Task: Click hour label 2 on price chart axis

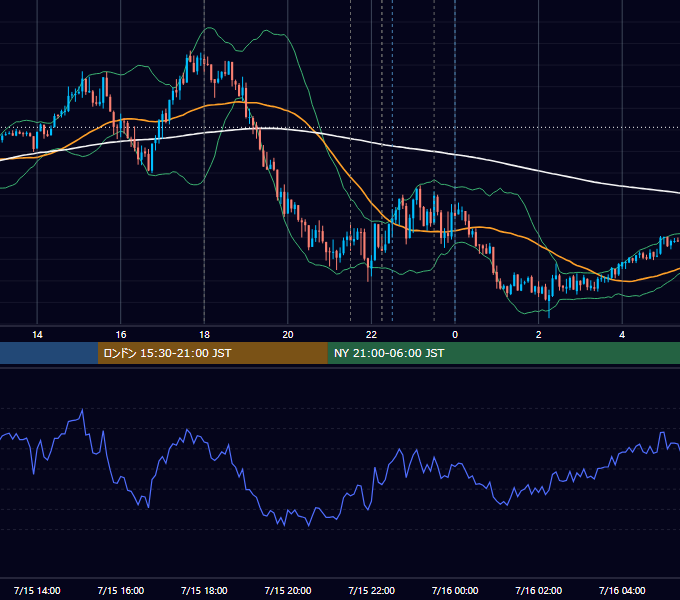Action: pyautogui.click(x=539, y=335)
